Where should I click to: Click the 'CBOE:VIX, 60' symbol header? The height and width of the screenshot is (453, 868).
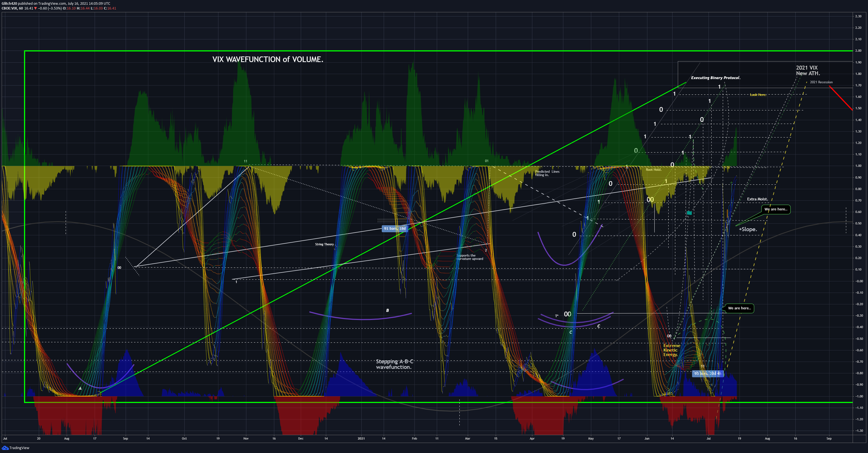tap(12, 8)
